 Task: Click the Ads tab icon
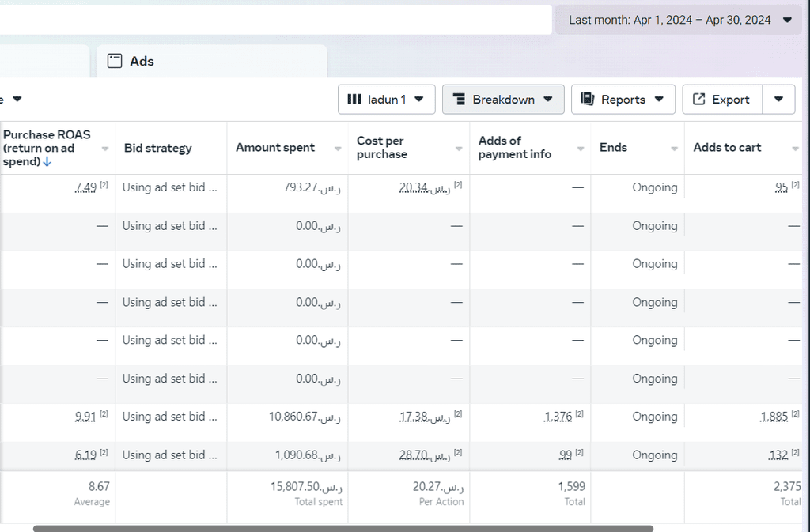115,61
